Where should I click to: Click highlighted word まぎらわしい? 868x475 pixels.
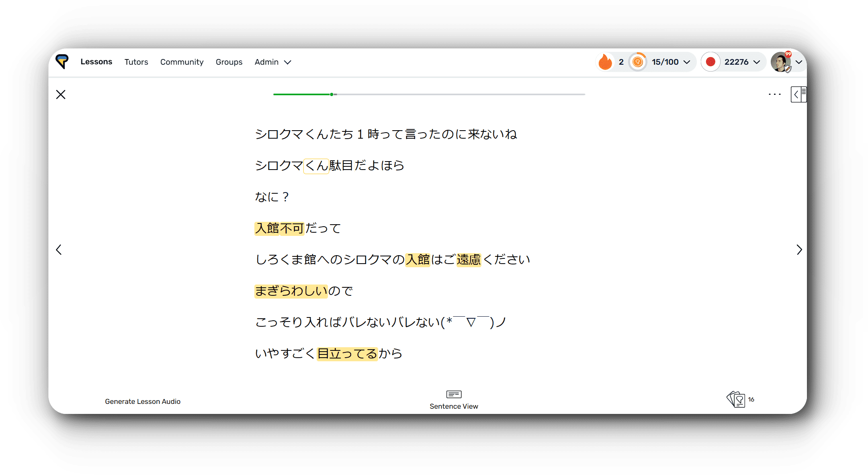(291, 291)
